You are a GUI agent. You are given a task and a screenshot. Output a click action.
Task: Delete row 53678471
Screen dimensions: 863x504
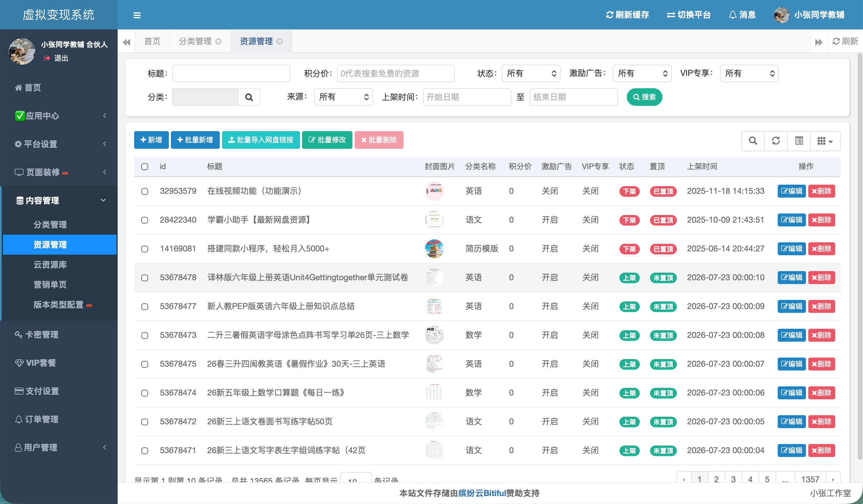(822, 450)
